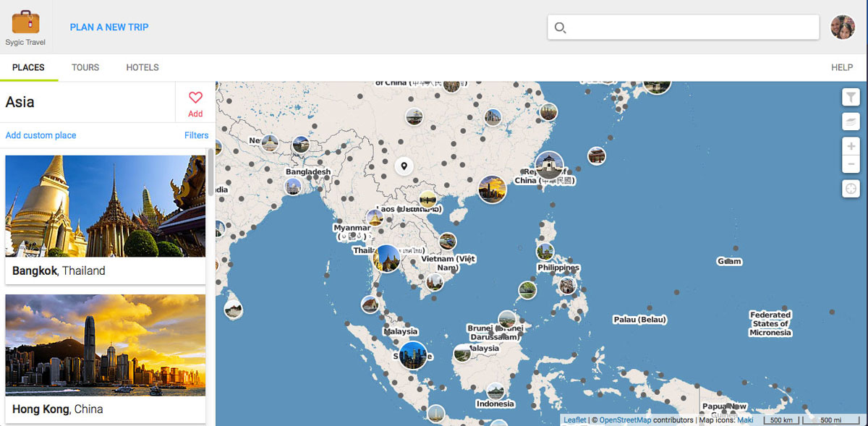Click inside the search input field
This screenshot has width=868, height=426.
(687, 28)
